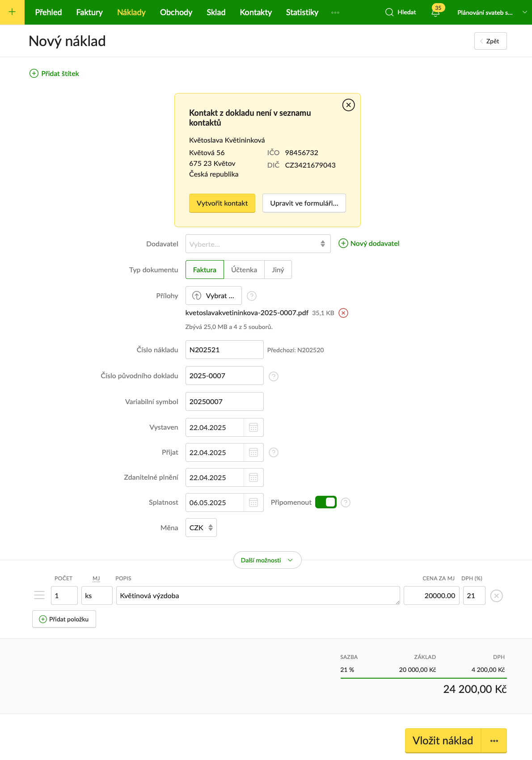Toggle the Připomenout reminder switch

[326, 502]
